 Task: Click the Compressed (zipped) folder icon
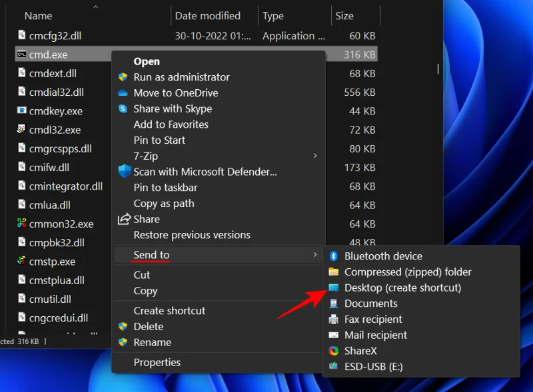tap(333, 272)
